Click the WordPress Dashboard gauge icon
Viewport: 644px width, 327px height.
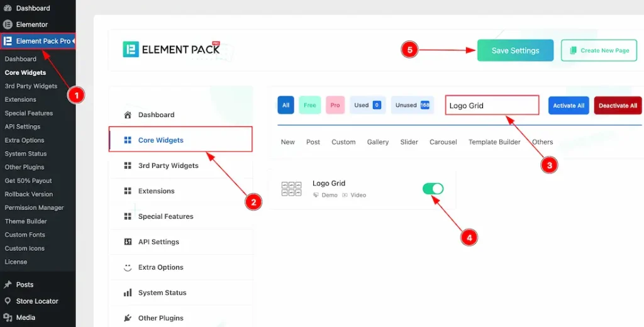(8, 8)
